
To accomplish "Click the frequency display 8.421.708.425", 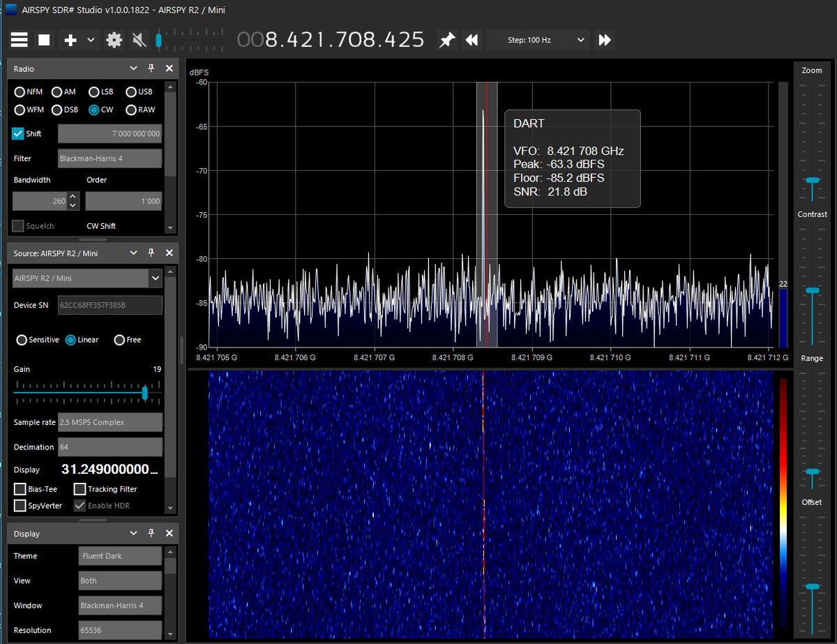I will pyautogui.click(x=331, y=39).
